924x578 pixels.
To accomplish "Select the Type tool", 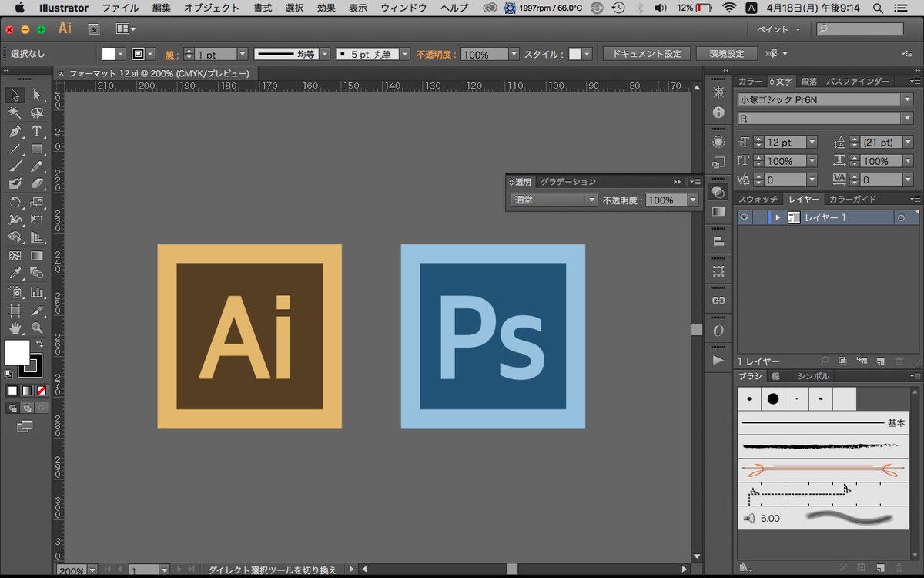I will [37, 132].
